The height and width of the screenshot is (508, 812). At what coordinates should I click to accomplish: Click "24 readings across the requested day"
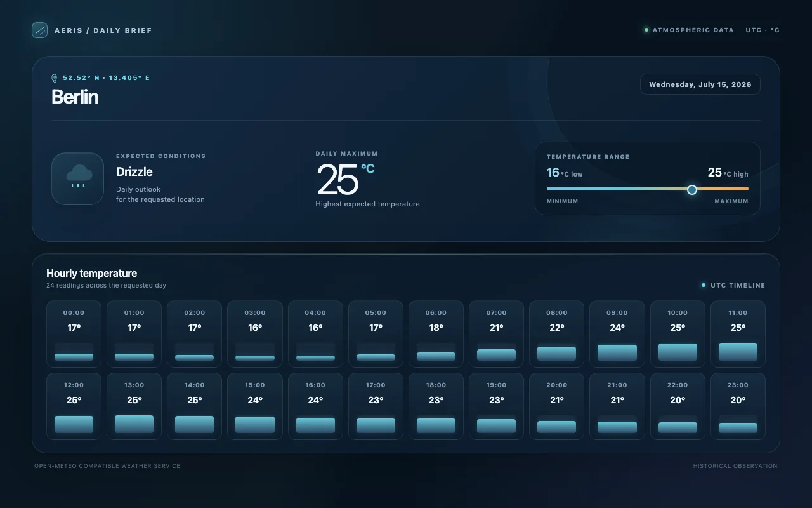click(x=106, y=286)
